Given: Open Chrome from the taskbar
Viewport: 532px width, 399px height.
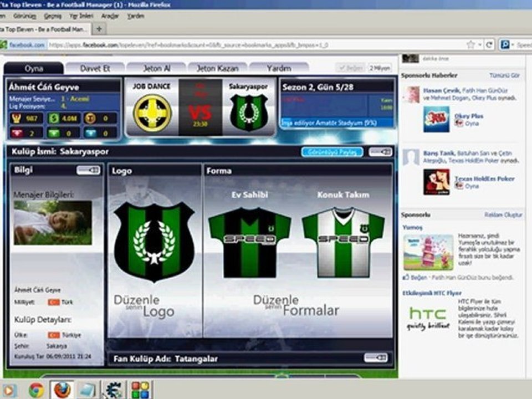Looking at the screenshot, I should tap(36, 390).
